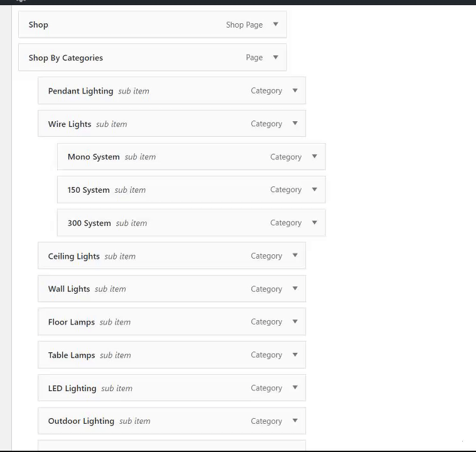
Task: Select the Wire Lights menu item
Action: (x=70, y=124)
